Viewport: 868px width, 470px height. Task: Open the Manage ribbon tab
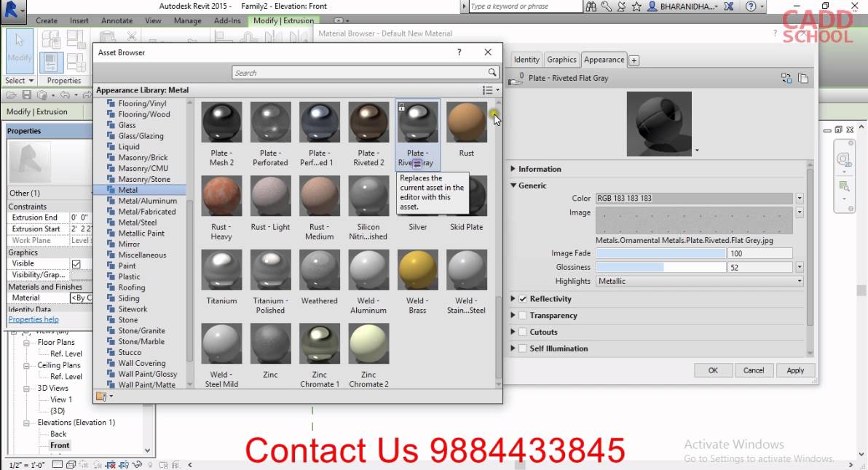pos(188,20)
